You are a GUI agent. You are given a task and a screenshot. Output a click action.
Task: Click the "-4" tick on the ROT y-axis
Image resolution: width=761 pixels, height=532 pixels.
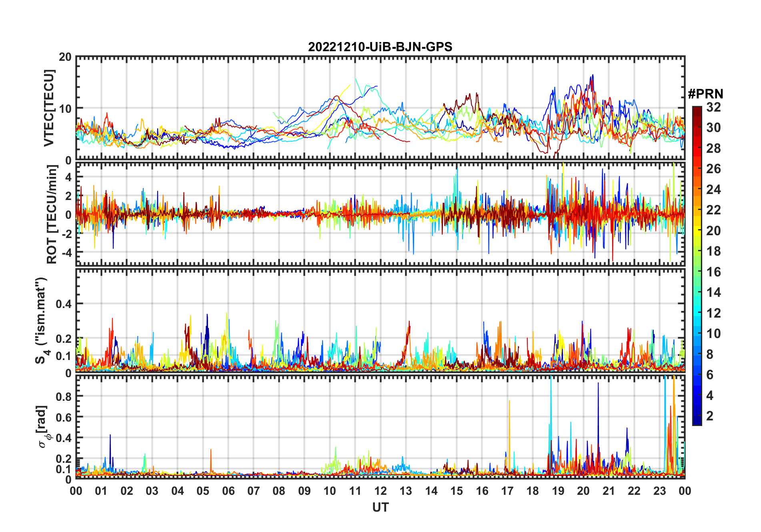tap(66, 252)
